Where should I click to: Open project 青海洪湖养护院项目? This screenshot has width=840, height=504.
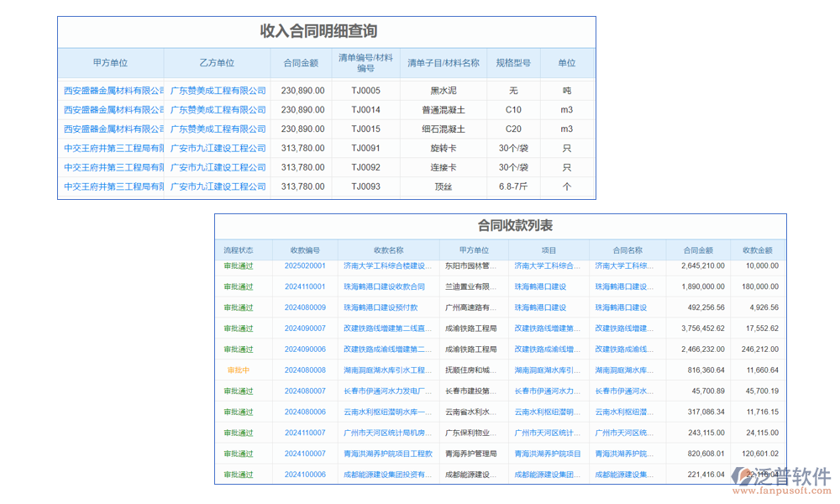[x=548, y=453]
